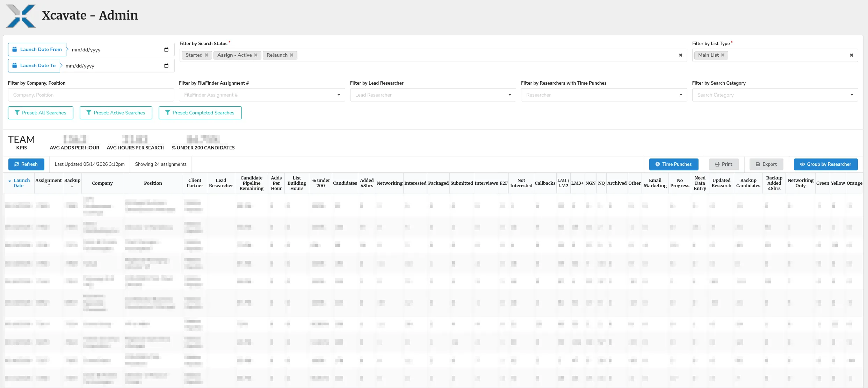Viewport: 868px width, 388px height.
Task: Toggle Group by Researcher view
Action: pyautogui.click(x=826, y=164)
